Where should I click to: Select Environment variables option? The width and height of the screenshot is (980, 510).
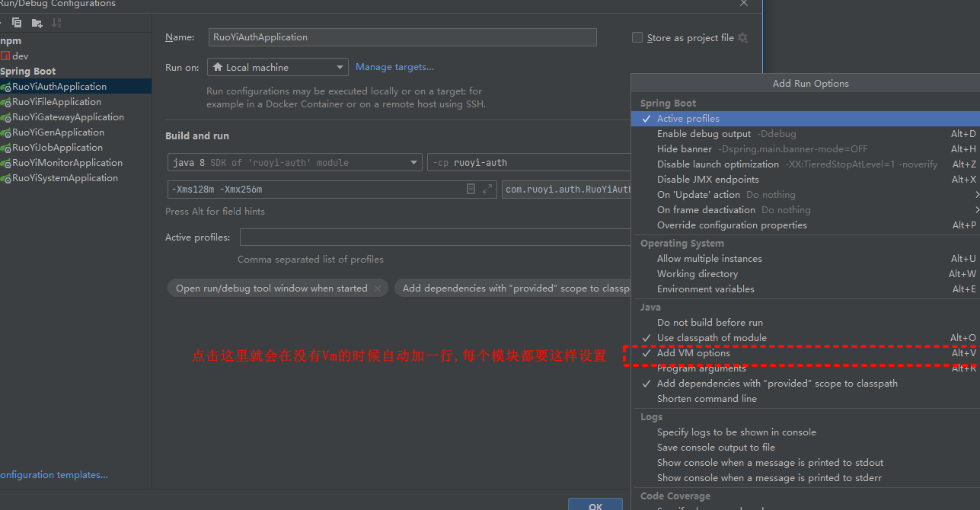point(806,289)
